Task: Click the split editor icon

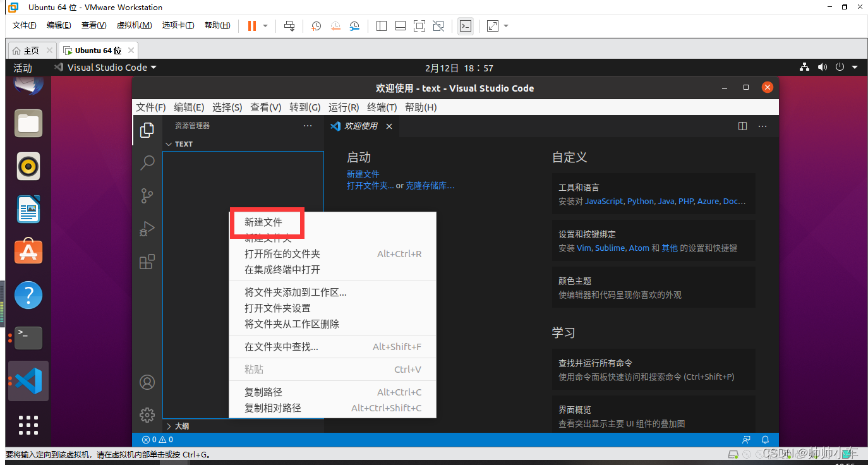Action: (743, 126)
